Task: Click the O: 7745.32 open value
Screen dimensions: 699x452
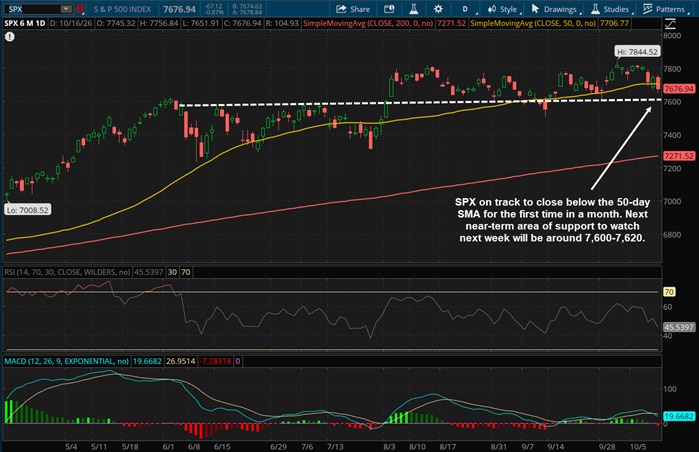Action: coord(115,23)
